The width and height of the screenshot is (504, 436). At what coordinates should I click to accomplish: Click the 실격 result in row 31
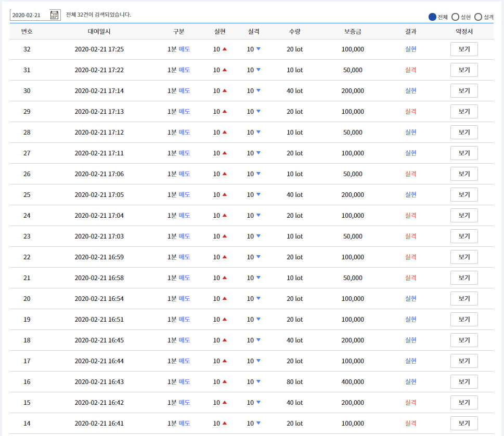411,70
